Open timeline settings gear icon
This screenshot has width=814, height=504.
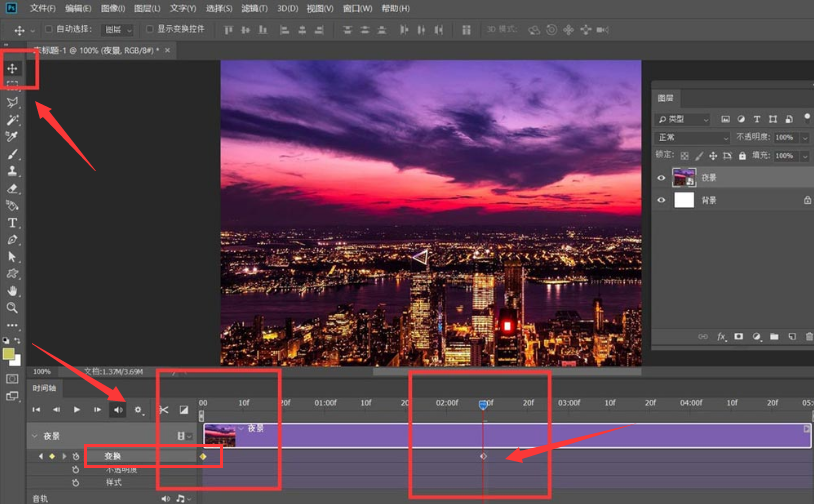[x=138, y=410]
